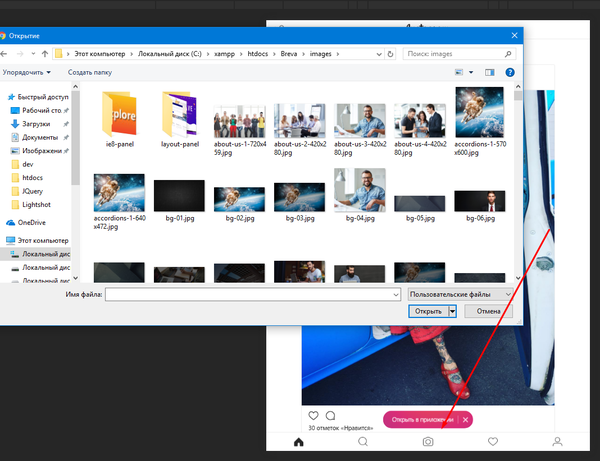Click Создать папку in the toolbar

[90, 72]
